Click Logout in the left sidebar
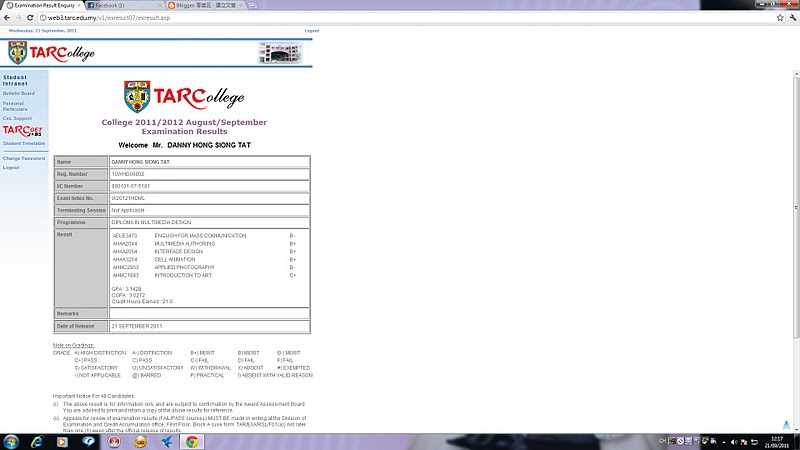800x450 pixels. pos(11,167)
